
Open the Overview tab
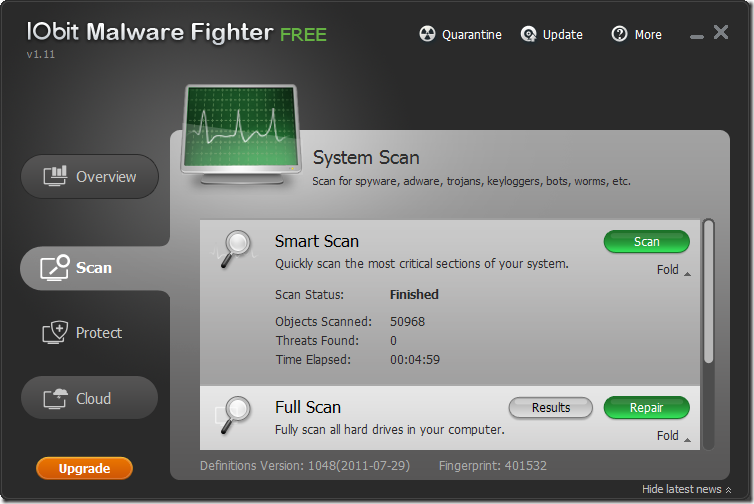click(90, 177)
